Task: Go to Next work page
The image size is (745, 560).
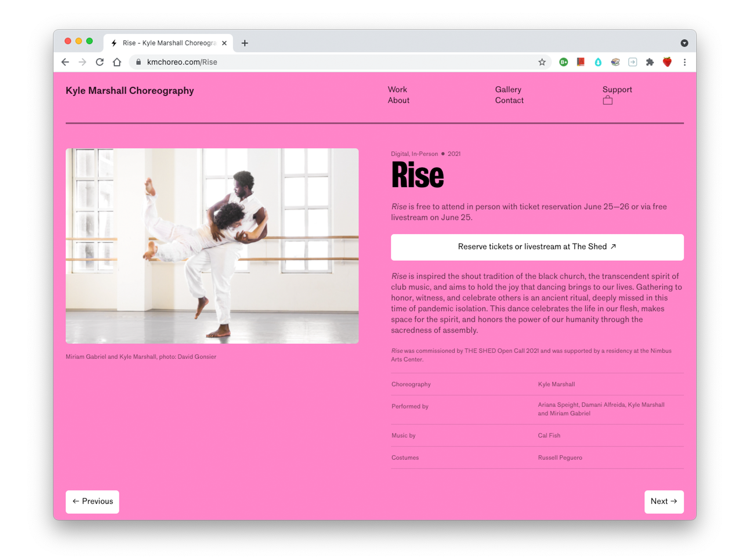Action: click(664, 501)
